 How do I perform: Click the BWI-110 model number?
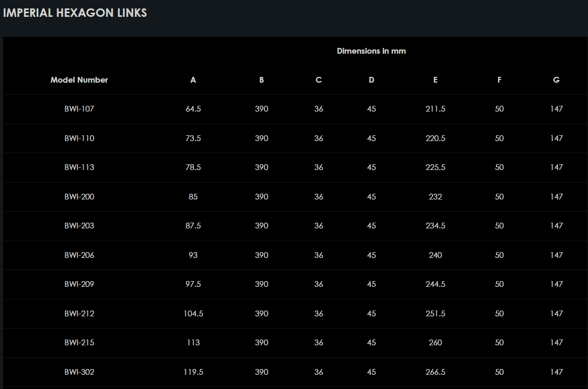tap(79, 138)
